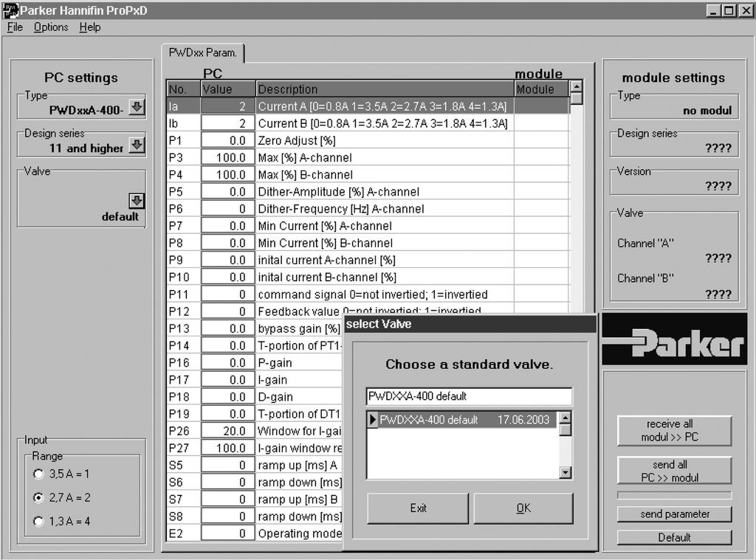
Task: Minimize the ProPxD window
Action: click(714, 10)
